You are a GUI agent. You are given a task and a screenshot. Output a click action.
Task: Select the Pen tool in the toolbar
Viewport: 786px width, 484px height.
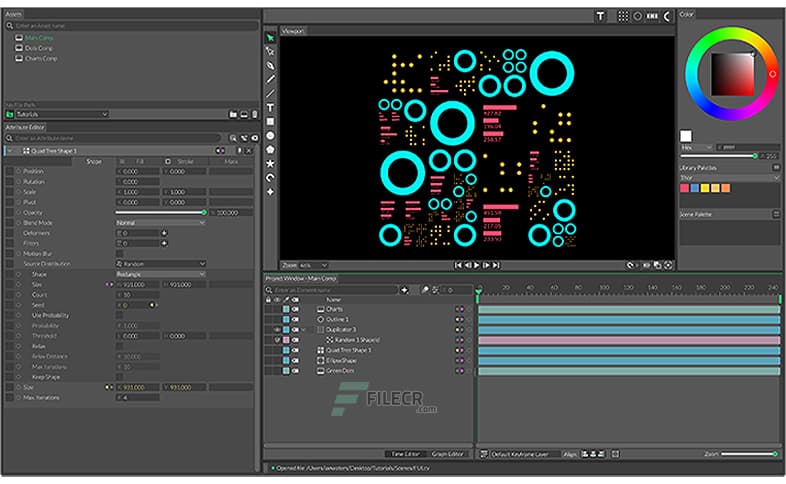(x=270, y=65)
